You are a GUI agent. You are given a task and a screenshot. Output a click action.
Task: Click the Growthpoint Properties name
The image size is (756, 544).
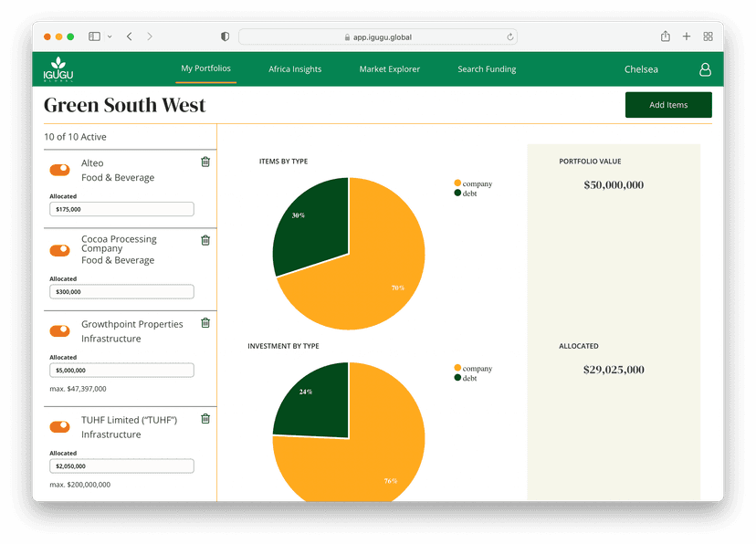[x=132, y=324]
